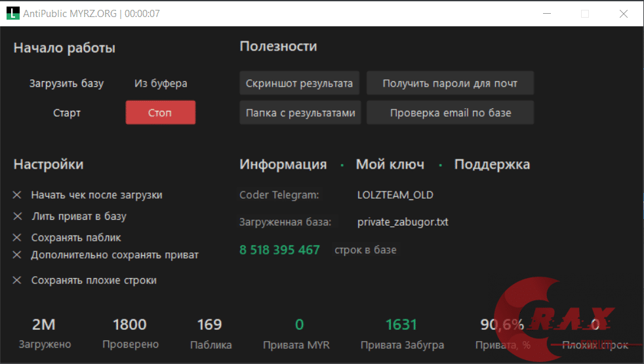Click the LOLZTEAM_OLD Telegram handle
Viewport: 644px width, 364px height.
395,195
